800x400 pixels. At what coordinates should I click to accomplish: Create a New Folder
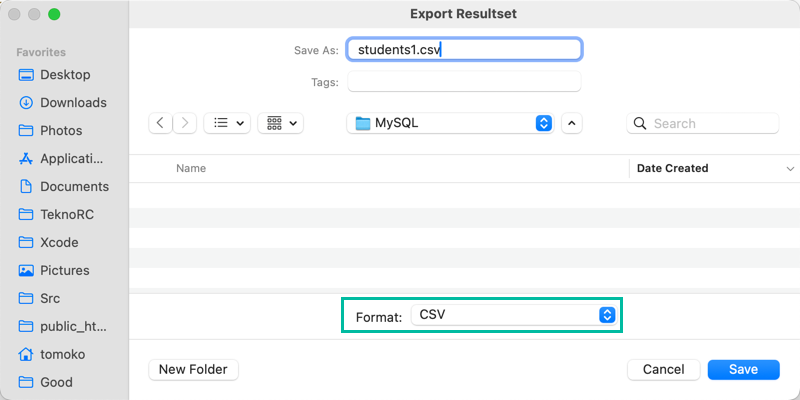pyautogui.click(x=193, y=370)
